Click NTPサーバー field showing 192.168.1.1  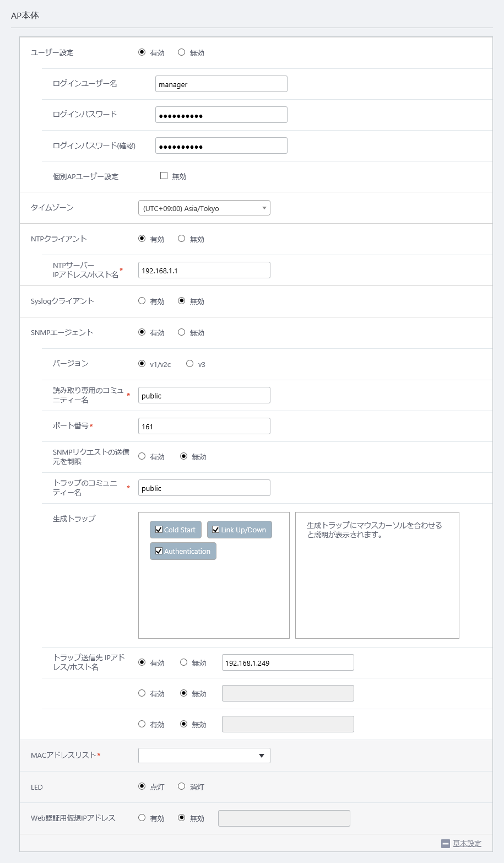tap(204, 270)
